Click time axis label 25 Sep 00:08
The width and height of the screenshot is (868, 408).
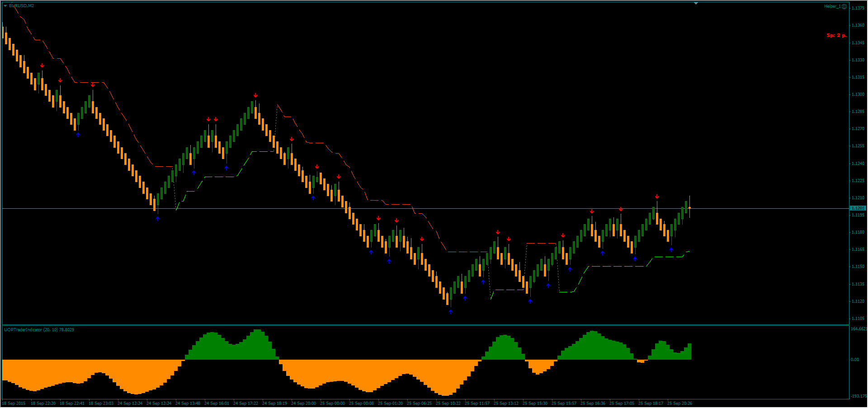(x=361, y=403)
